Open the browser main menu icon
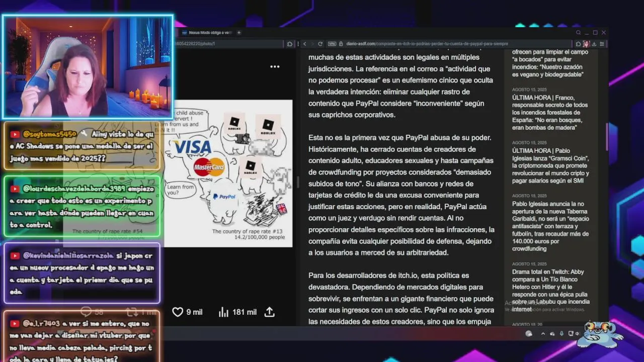The image size is (644, 362). (x=602, y=44)
